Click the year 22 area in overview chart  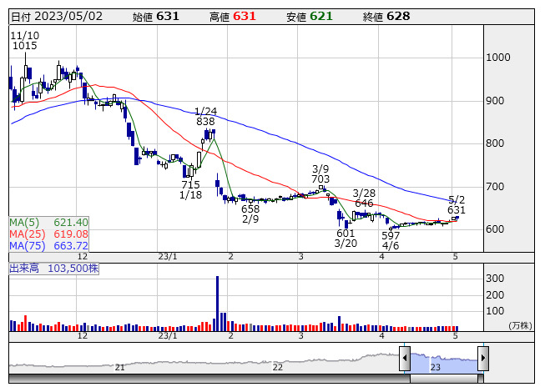pos(278,365)
